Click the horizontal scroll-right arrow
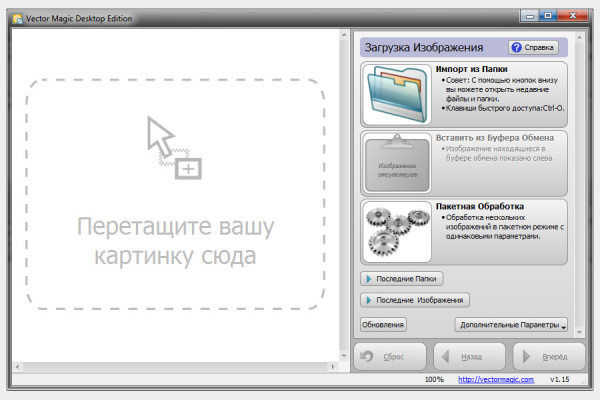This screenshot has height=400, width=600. [x=333, y=367]
